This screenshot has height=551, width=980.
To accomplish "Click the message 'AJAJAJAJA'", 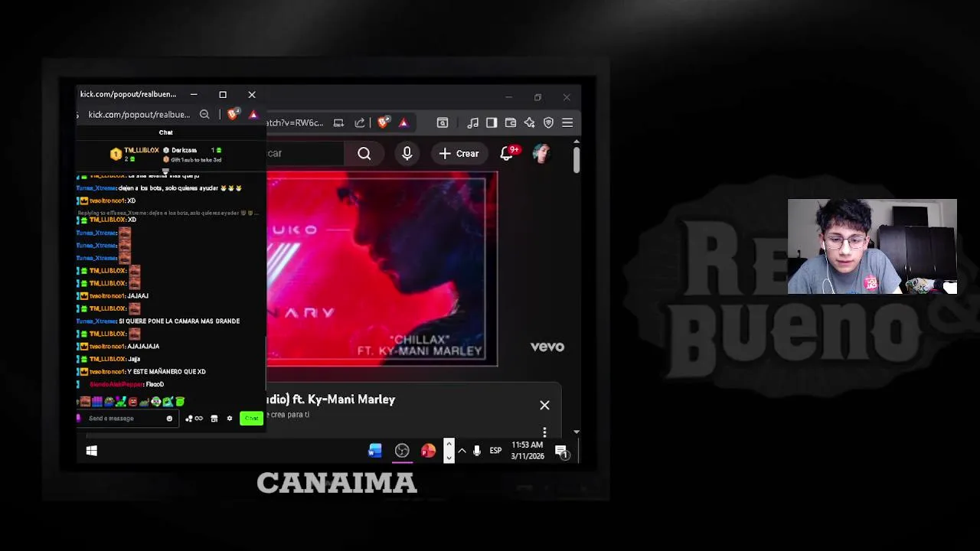I will (x=143, y=347).
